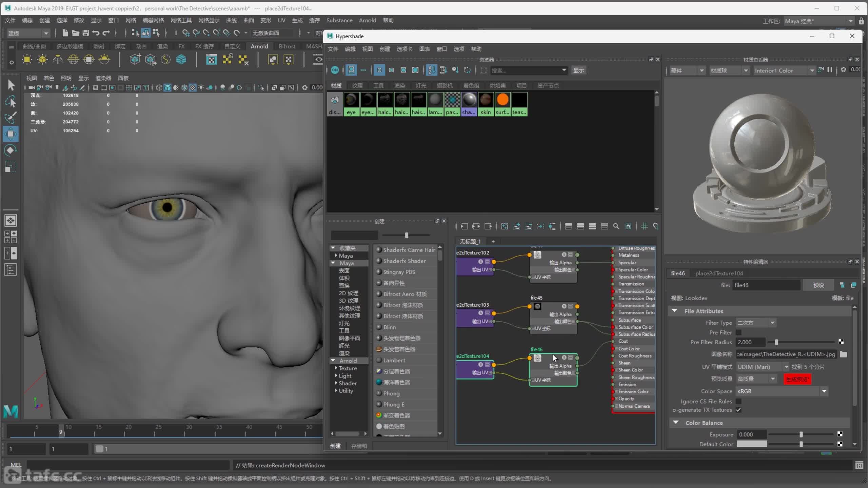Click input and output connections icon
Screen dimensions: 868x488
(x=476, y=226)
